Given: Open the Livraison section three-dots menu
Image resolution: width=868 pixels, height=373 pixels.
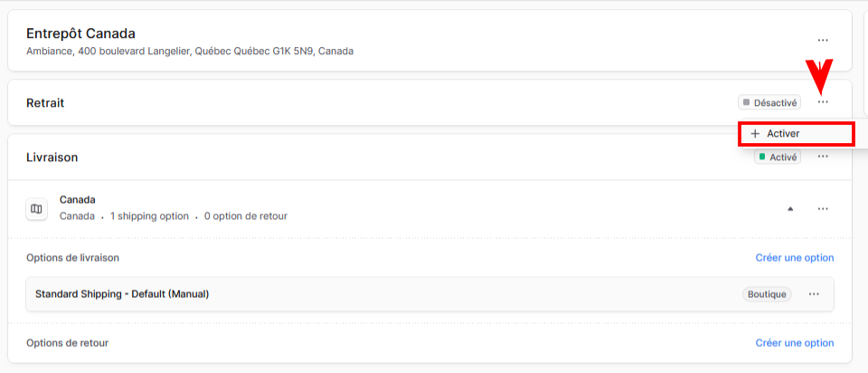Looking at the screenshot, I should [823, 157].
